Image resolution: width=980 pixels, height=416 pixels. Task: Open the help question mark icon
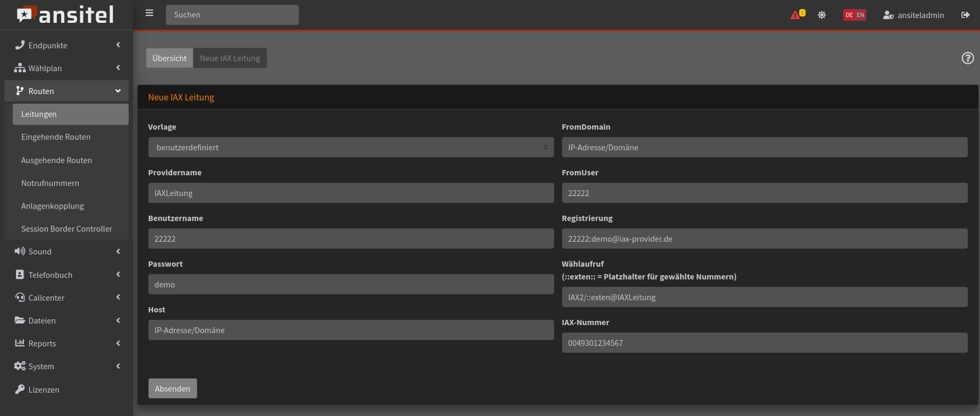[x=967, y=58]
